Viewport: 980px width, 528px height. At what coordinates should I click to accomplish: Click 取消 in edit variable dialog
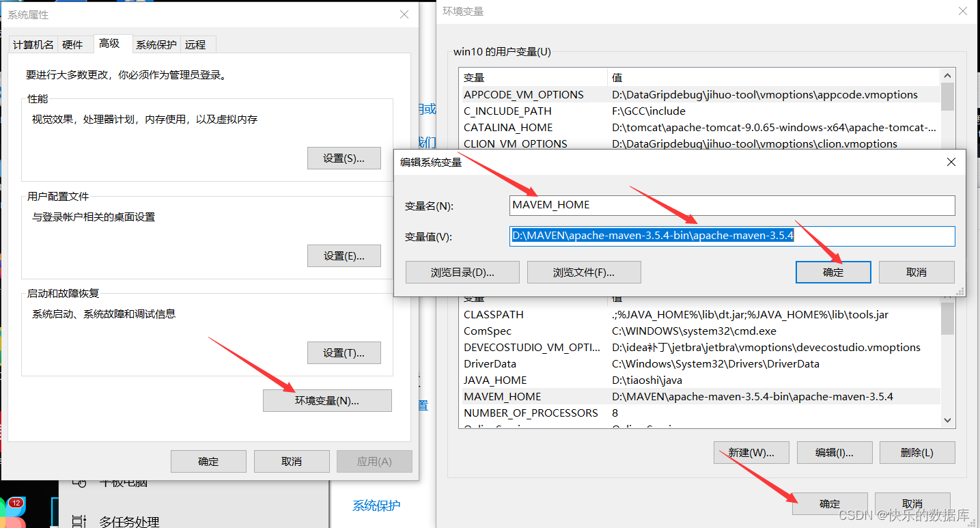pos(916,272)
